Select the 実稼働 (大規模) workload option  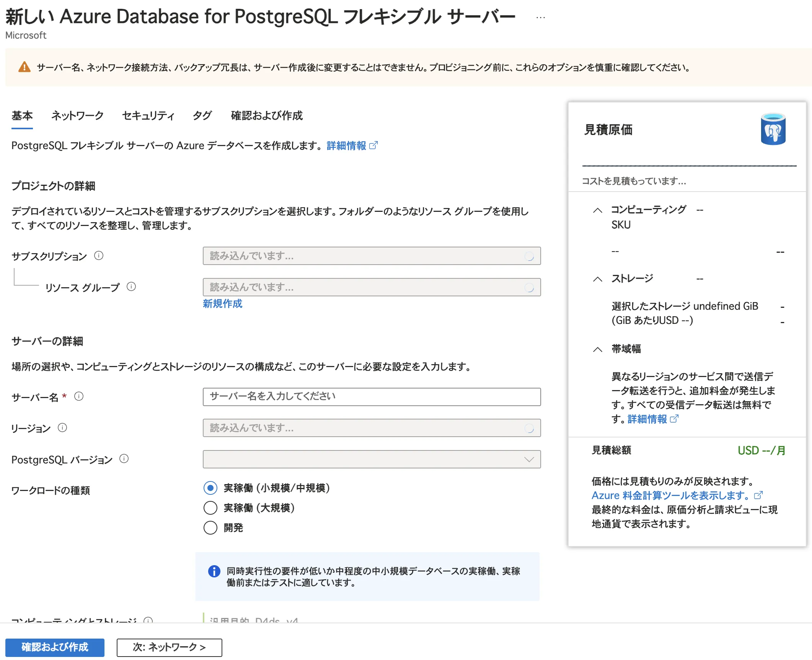point(210,508)
